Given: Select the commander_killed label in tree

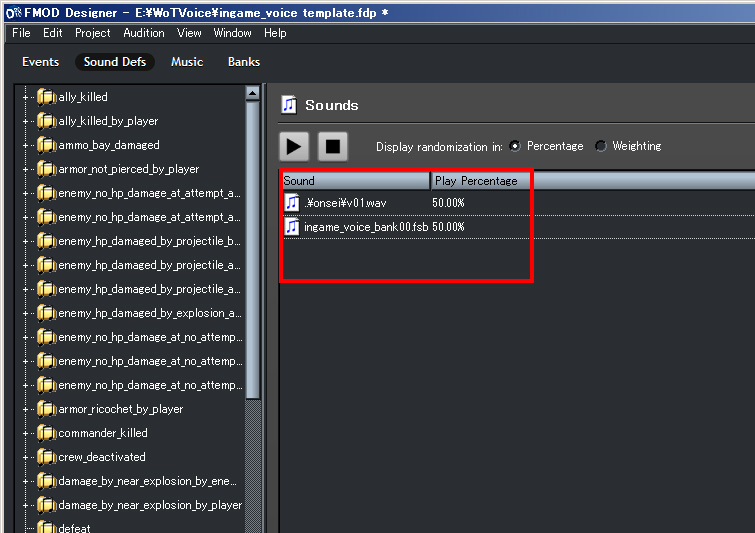Looking at the screenshot, I should (103, 433).
